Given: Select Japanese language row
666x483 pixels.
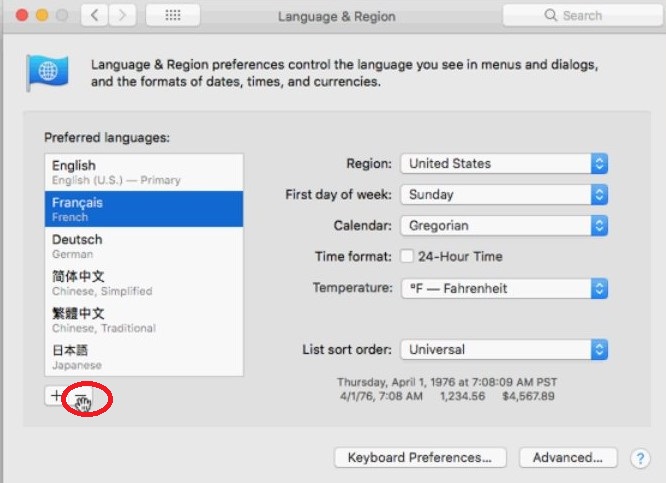Looking at the screenshot, I should tap(144, 357).
